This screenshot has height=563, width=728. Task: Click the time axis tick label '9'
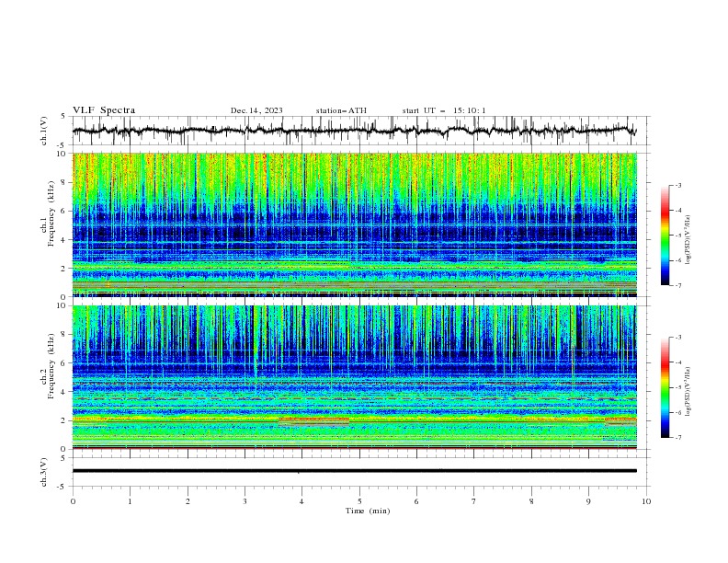[x=588, y=501]
